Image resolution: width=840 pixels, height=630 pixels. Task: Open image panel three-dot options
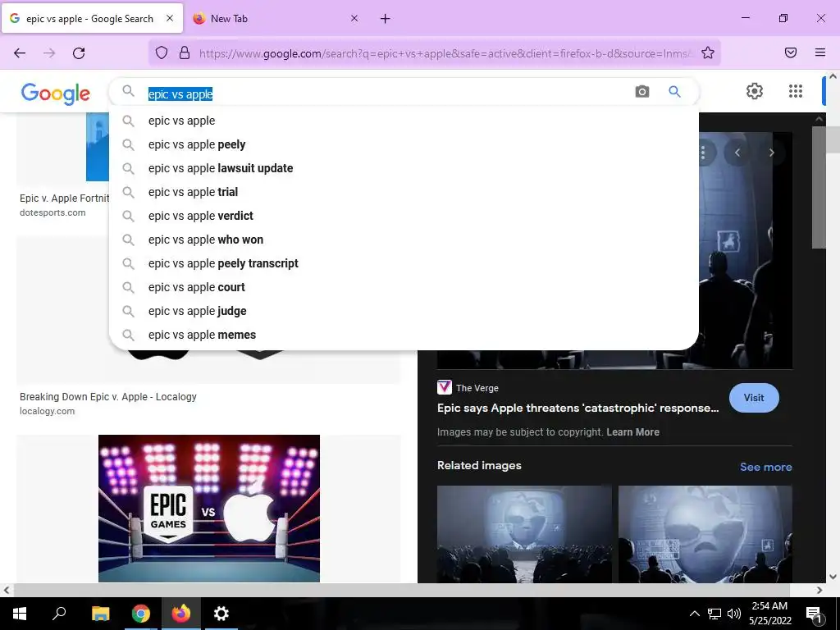click(703, 153)
